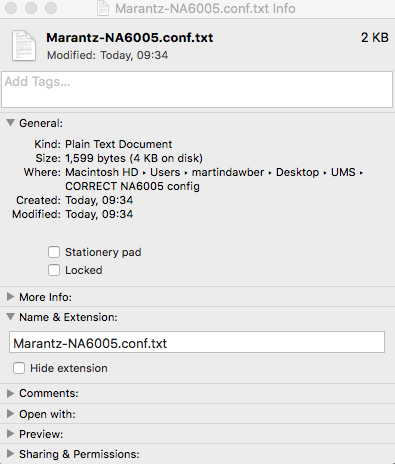Image resolution: width=395 pixels, height=464 pixels.
Task: Click 'CORRECT NA6005 config' folder text
Action: click(132, 186)
